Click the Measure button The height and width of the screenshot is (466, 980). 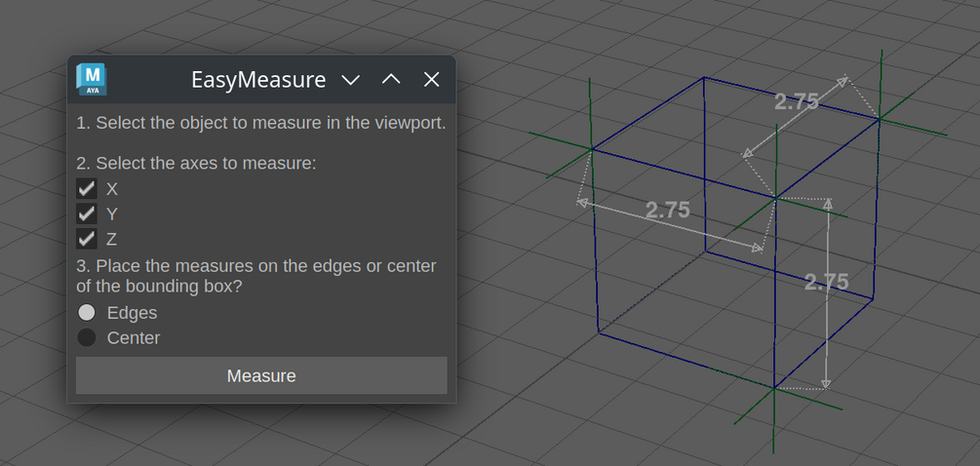[x=261, y=375]
